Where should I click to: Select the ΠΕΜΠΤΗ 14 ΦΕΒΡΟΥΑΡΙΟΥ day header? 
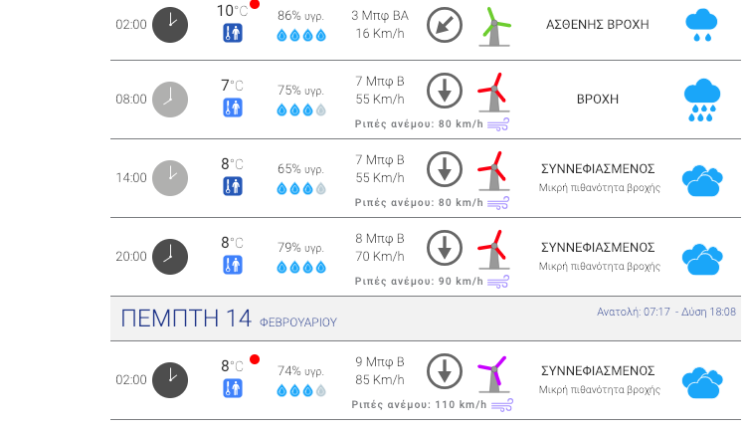[229, 319]
